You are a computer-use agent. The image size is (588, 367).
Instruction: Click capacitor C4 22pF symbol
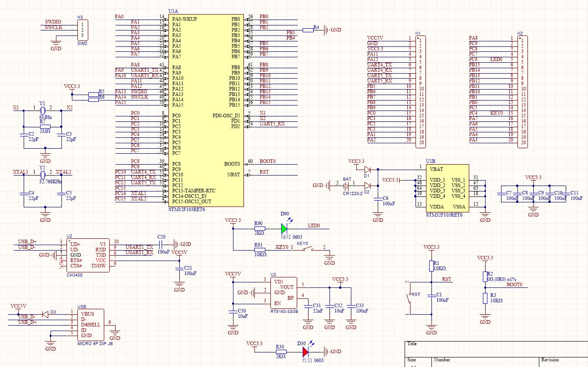(24, 193)
